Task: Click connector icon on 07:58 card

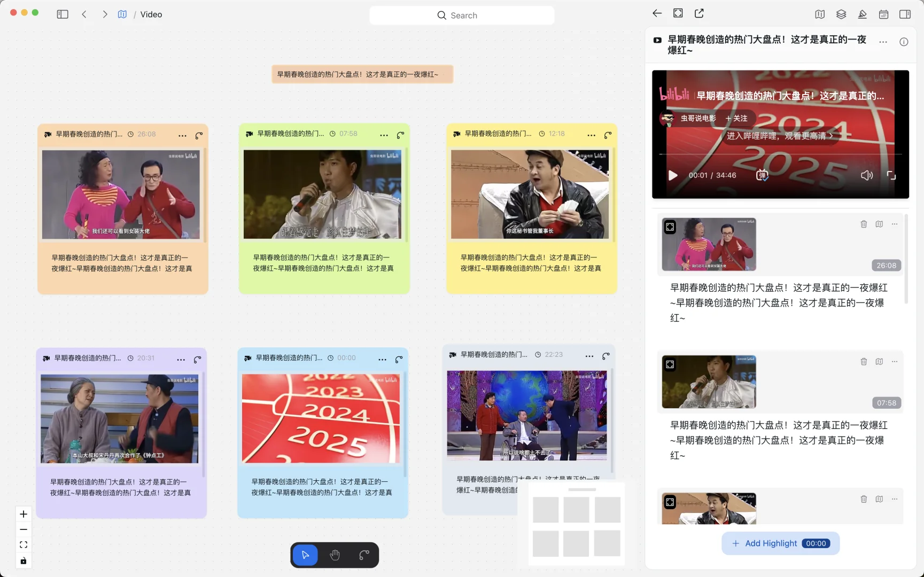Action: pos(400,136)
